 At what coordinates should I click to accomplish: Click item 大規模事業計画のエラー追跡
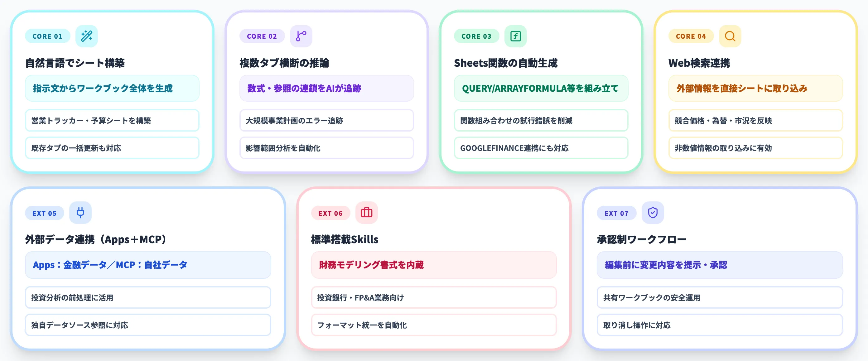326,120
